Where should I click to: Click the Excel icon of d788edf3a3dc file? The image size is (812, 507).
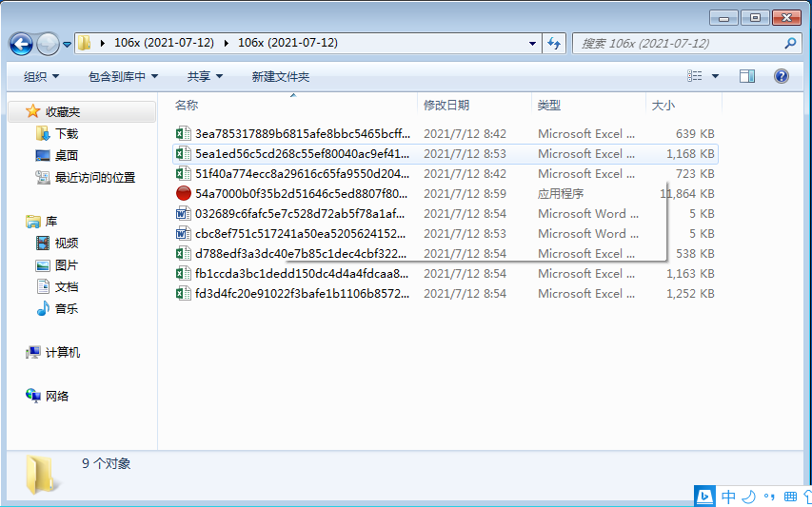184,253
